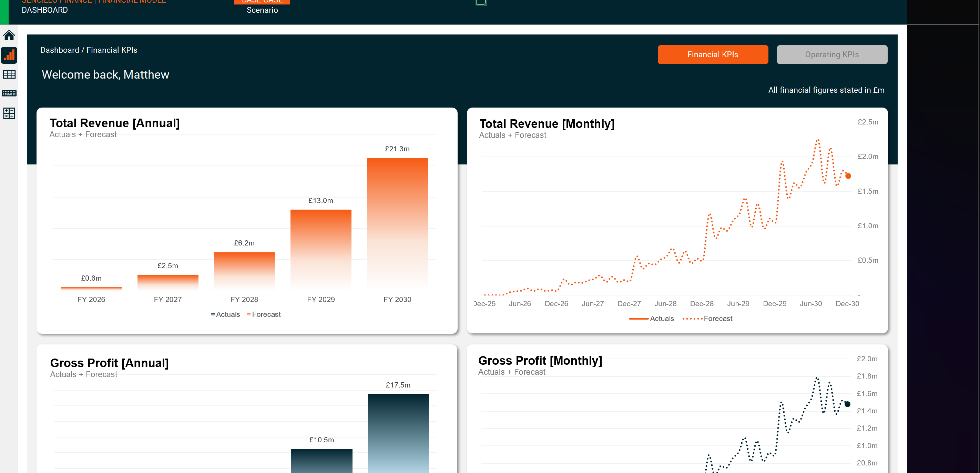
Task: Select the FY 2030 revenue bar
Action: pyautogui.click(x=397, y=224)
